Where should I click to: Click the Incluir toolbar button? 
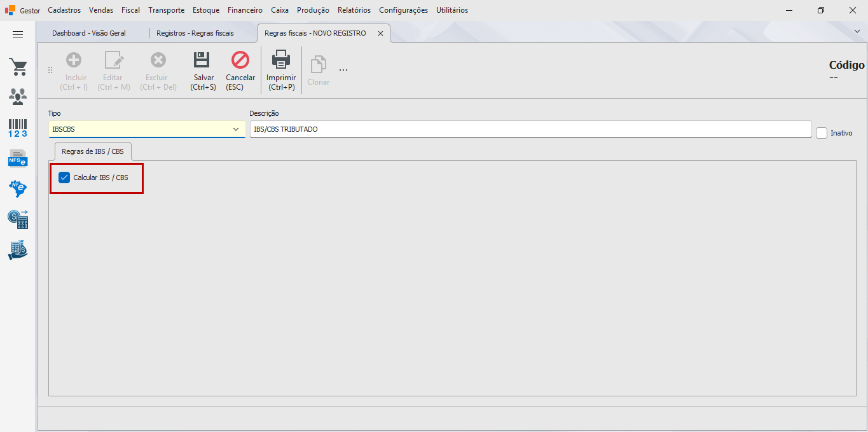click(x=74, y=71)
